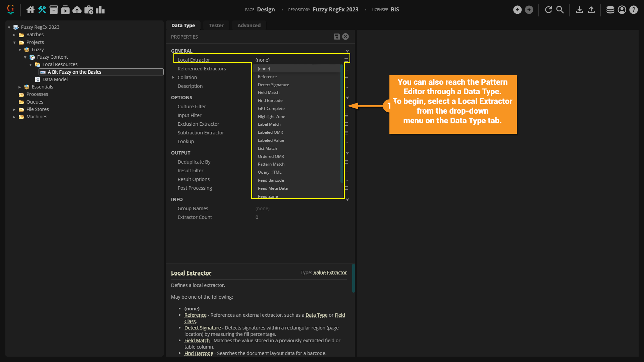Open Local Extractor drop-down menu
644x362 pixels.
(x=346, y=60)
